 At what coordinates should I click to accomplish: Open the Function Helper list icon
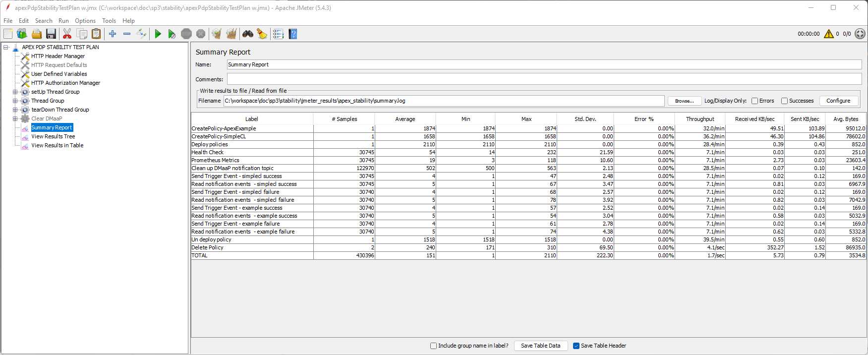click(278, 34)
